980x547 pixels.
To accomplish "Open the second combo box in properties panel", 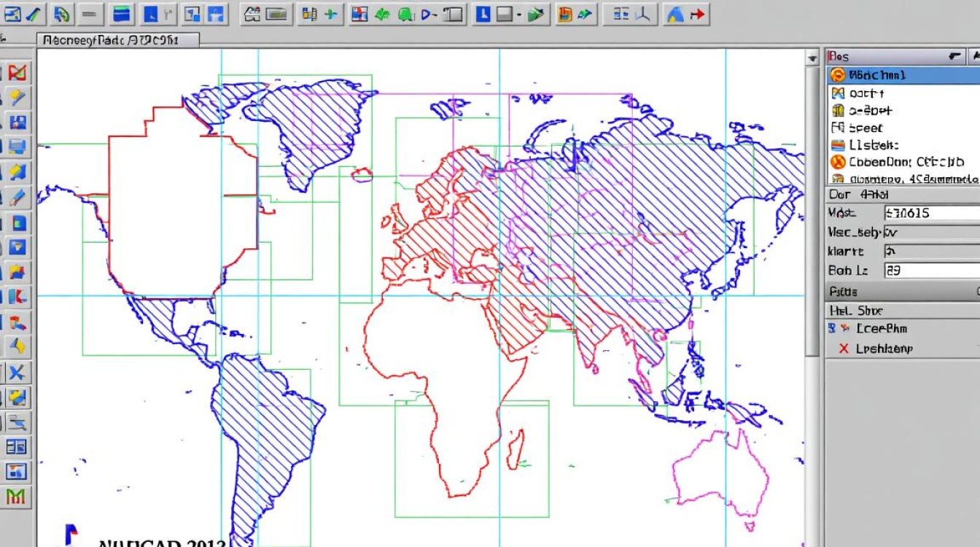I will pos(930,232).
